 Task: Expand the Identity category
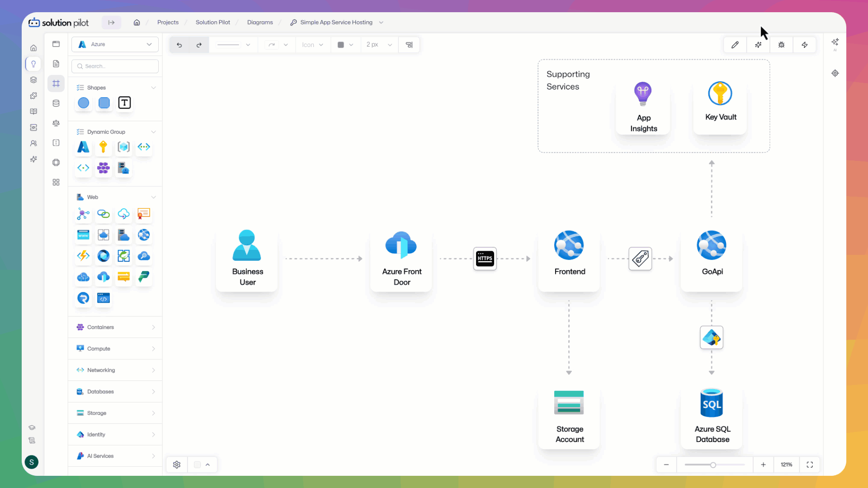click(115, 434)
